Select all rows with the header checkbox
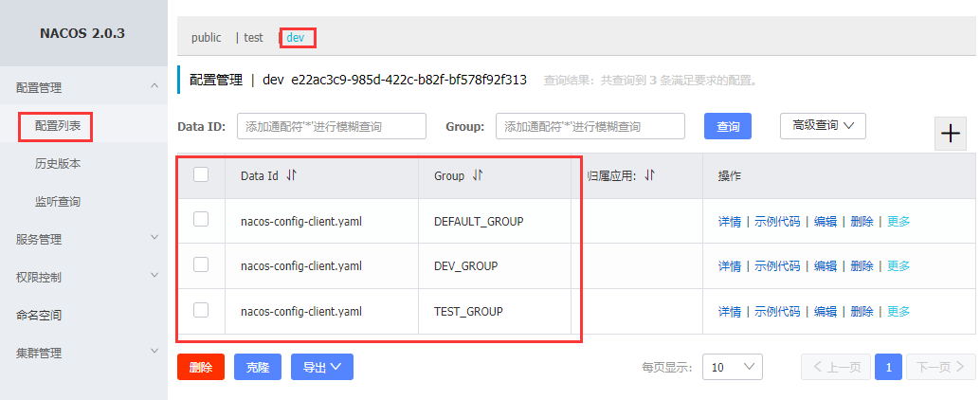 pos(201,174)
